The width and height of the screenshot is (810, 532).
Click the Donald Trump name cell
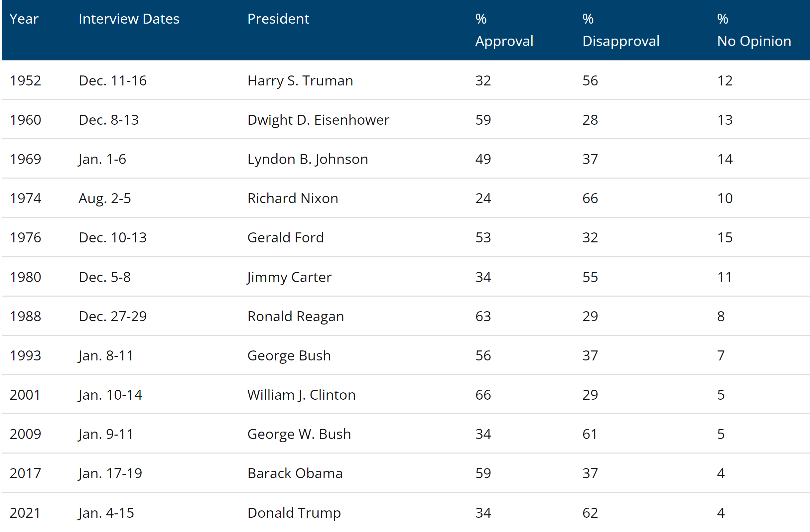[x=294, y=513]
